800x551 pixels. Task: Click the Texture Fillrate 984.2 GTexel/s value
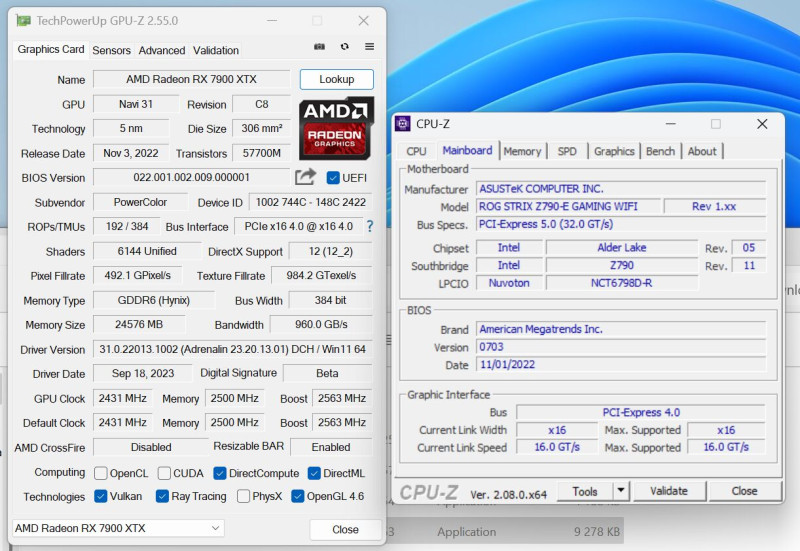(321, 276)
